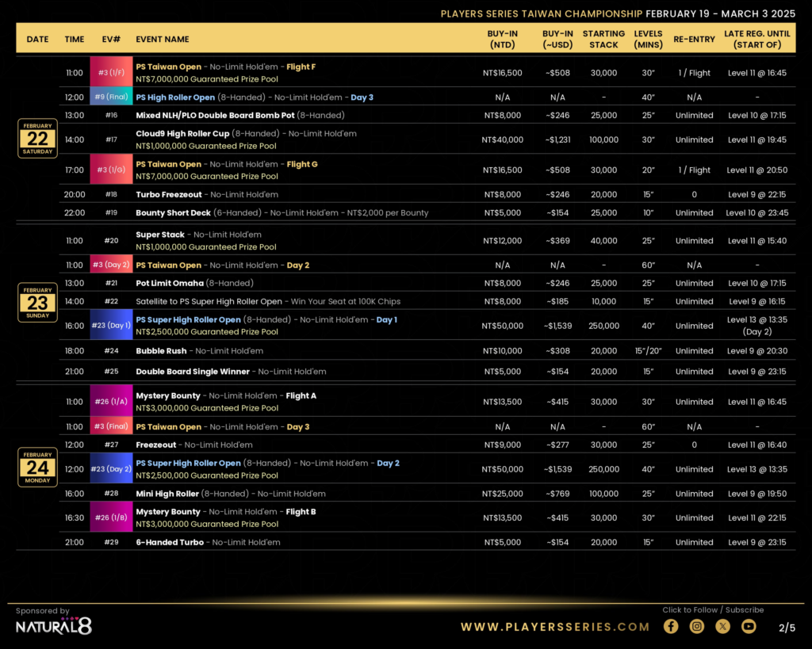Click the #9 (Final) event badge
Image resolution: width=812 pixels, height=649 pixels.
(x=111, y=97)
